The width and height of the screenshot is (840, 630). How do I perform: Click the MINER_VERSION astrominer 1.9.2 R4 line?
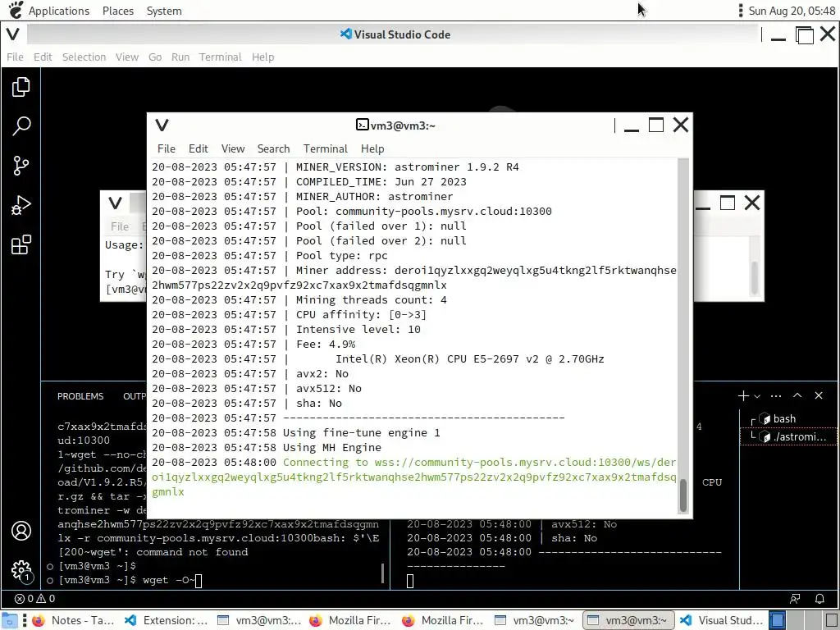pyautogui.click(x=336, y=167)
